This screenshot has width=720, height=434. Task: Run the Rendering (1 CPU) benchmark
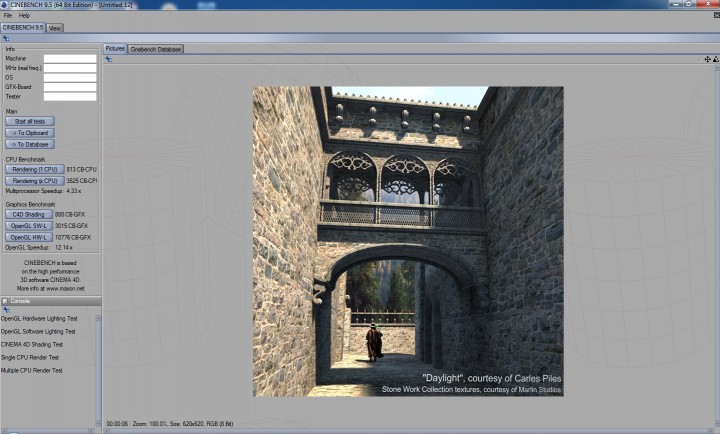[35, 169]
